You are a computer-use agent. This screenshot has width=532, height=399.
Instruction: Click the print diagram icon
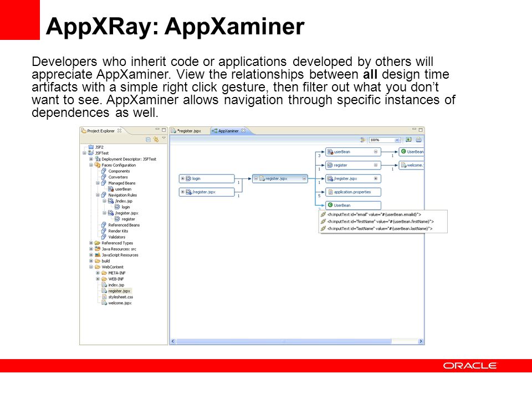pyautogui.click(x=419, y=140)
